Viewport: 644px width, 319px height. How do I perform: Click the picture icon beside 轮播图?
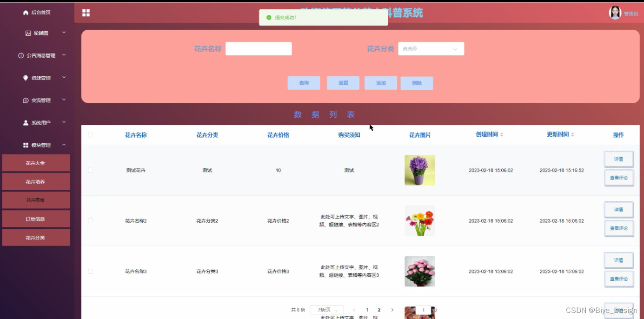[x=28, y=33]
